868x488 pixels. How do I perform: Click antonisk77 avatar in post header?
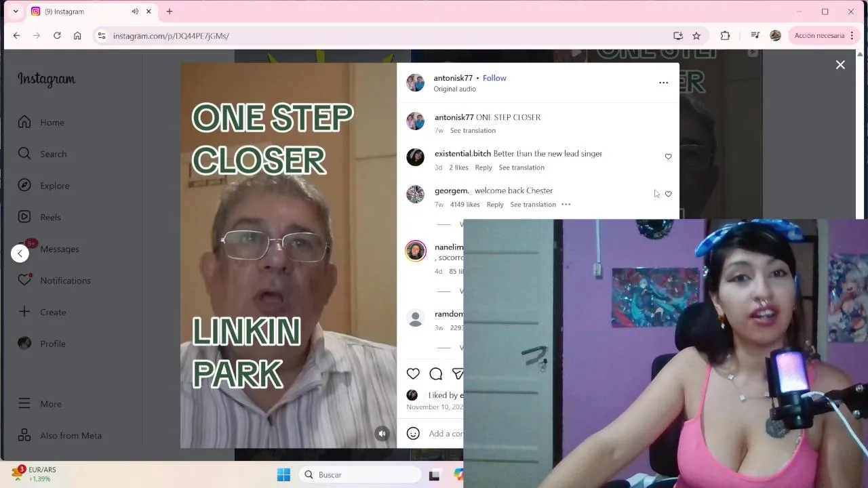point(415,83)
